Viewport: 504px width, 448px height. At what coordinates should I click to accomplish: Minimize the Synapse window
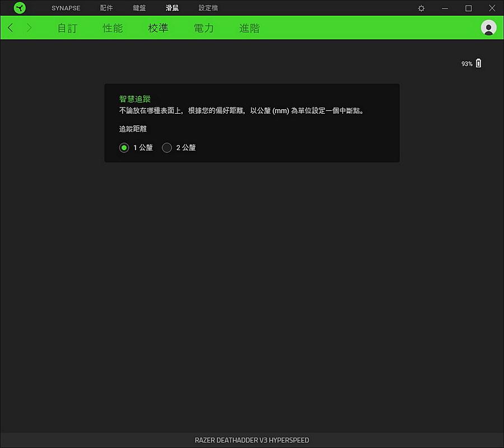(x=445, y=8)
